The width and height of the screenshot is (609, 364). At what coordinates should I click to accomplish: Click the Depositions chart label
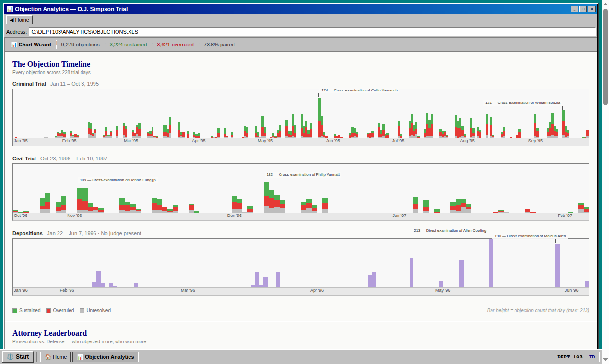[x=27, y=233]
